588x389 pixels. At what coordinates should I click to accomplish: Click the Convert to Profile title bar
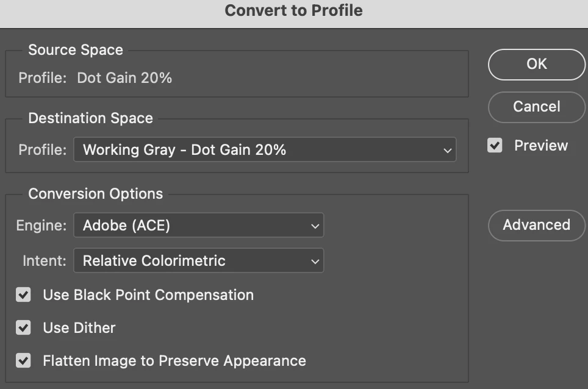point(293,10)
